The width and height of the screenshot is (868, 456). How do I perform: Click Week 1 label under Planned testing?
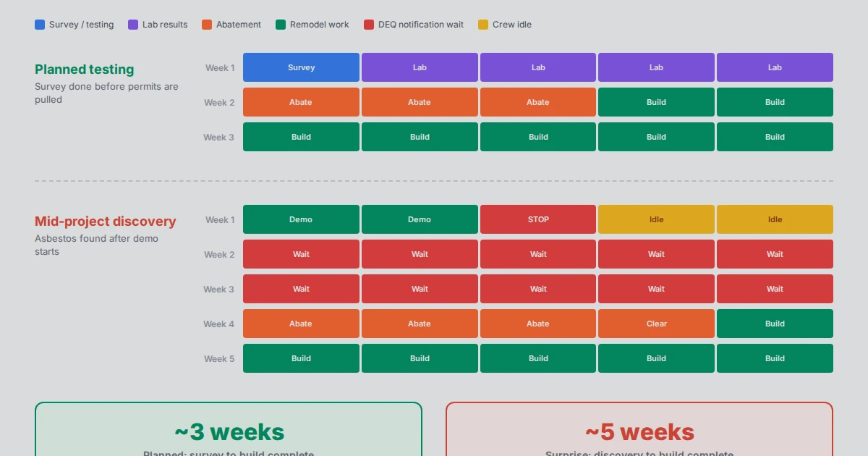[x=220, y=68]
